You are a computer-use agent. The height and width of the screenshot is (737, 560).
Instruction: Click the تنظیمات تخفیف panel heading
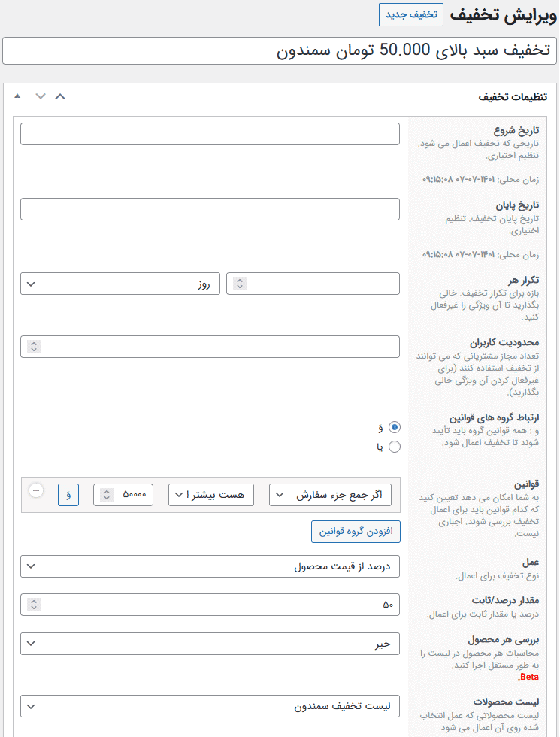click(x=513, y=97)
